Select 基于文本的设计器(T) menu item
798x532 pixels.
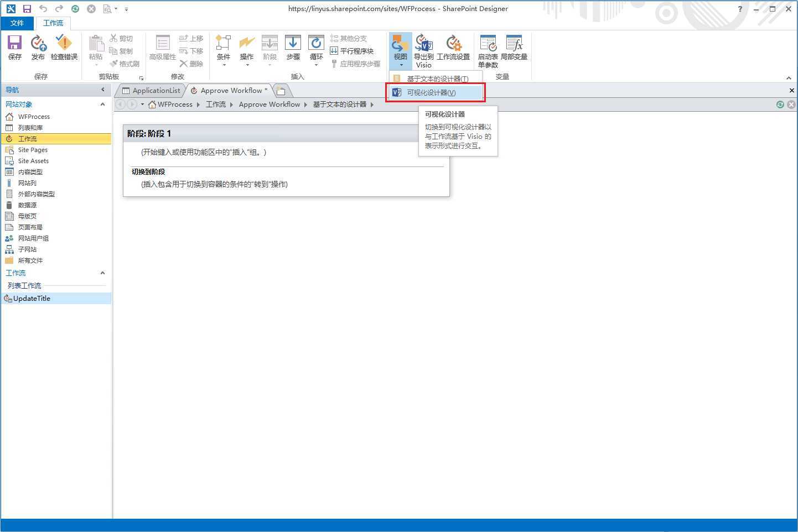[436, 79]
